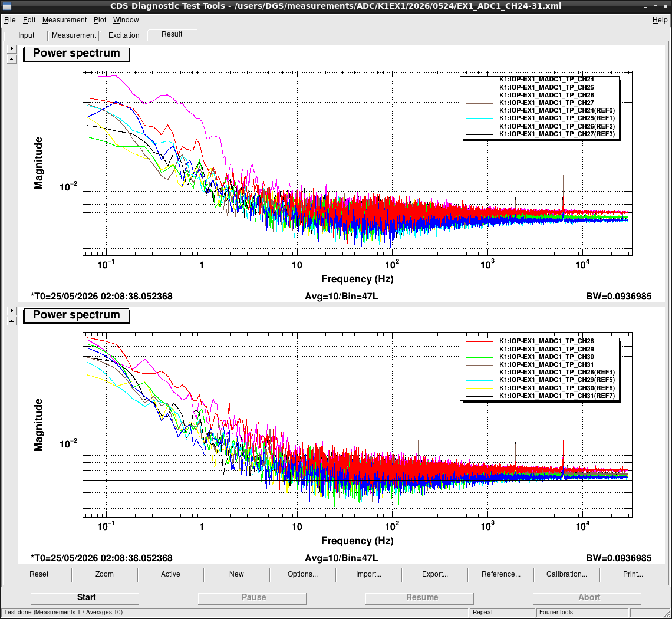This screenshot has width=672, height=619.
Task: Switch to the Input tab
Action: [26, 35]
